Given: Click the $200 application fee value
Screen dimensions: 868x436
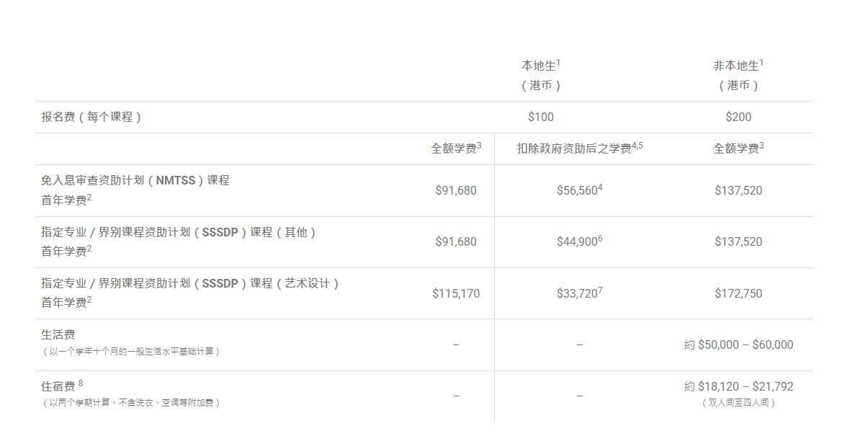Looking at the screenshot, I should [x=738, y=117].
